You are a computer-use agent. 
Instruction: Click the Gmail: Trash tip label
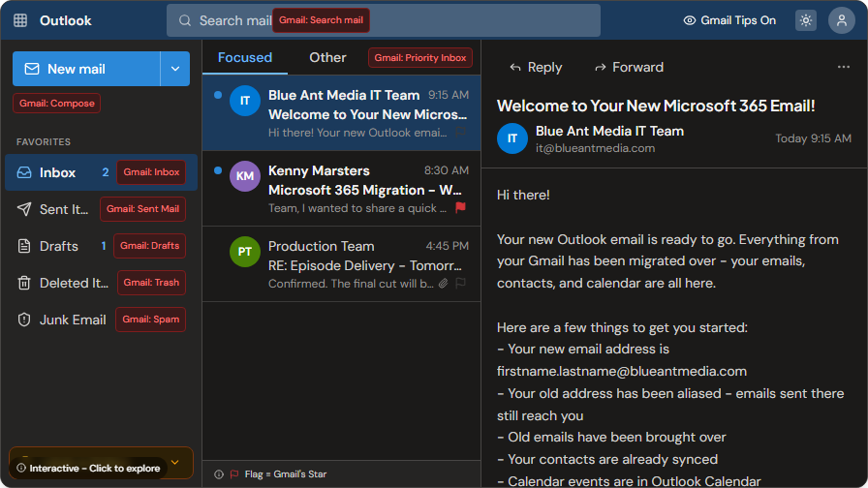coord(151,283)
